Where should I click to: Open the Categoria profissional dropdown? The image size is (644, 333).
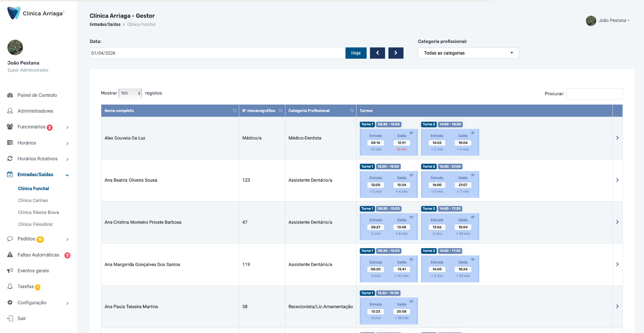point(468,53)
